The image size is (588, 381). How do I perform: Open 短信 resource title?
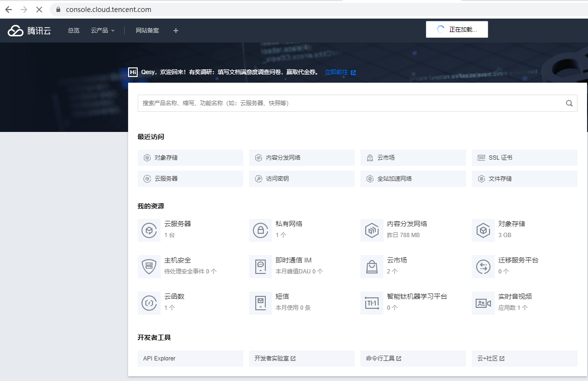click(283, 296)
